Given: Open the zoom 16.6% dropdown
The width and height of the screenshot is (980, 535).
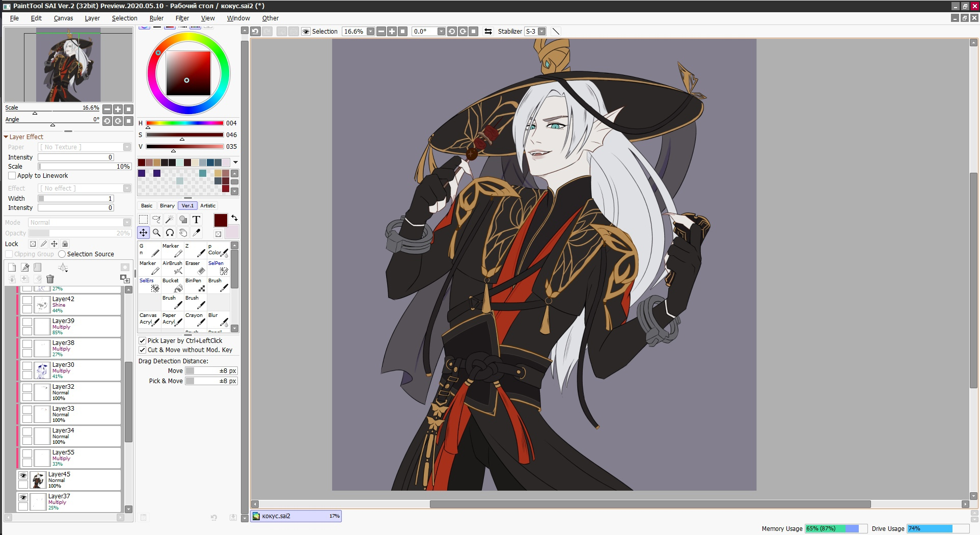Looking at the screenshot, I should (x=370, y=31).
